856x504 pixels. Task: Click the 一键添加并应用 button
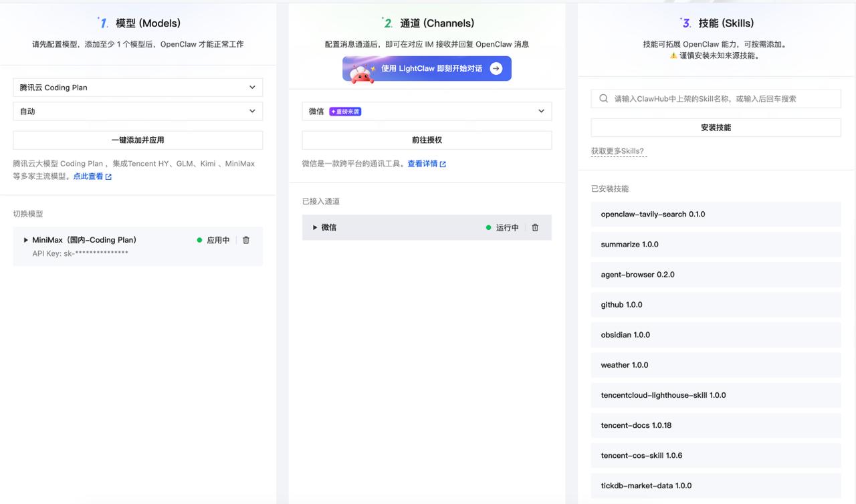(x=138, y=140)
